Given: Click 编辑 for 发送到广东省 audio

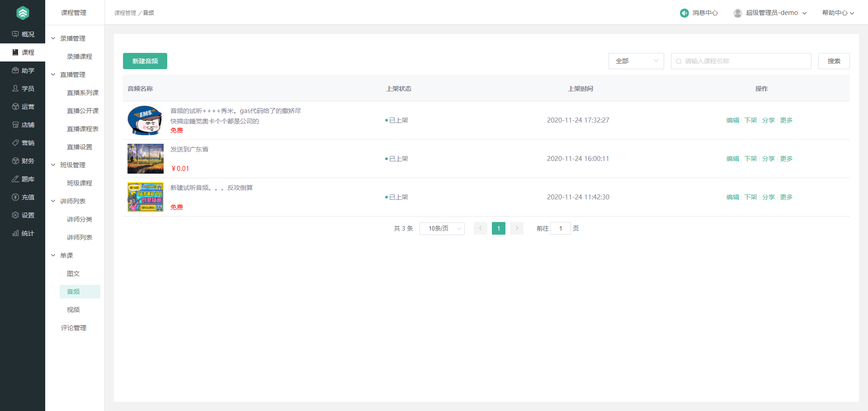Looking at the screenshot, I should 733,159.
